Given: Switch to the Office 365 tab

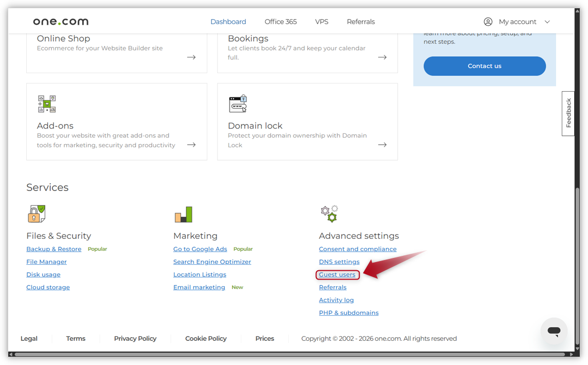Looking at the screenshot, I should pyautogui.click(x=280, y=22).
